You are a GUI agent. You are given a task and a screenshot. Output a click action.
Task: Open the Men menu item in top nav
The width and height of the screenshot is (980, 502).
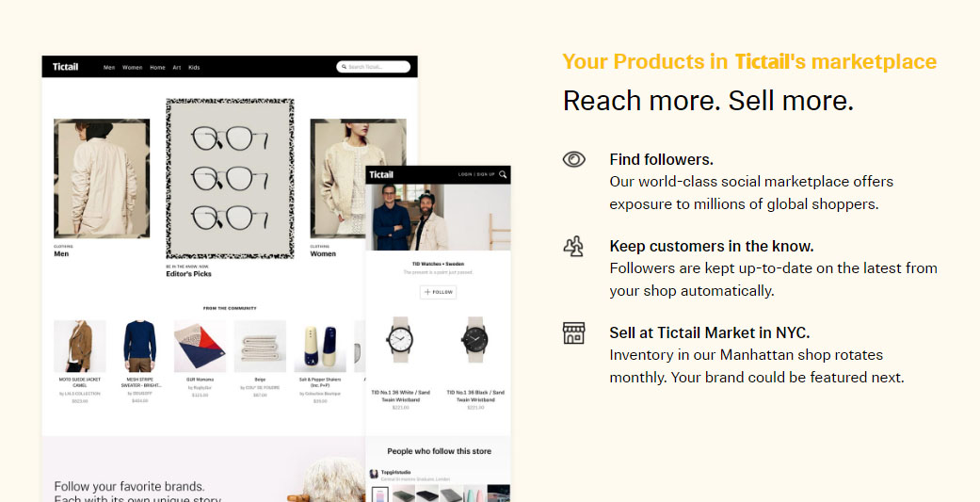coord(109,67)
